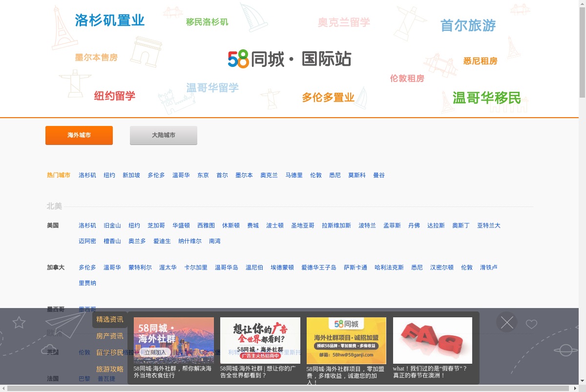
Task: Select 奥克兰 in hot cities
Action: pyautogui.click(x=269, y=175)
